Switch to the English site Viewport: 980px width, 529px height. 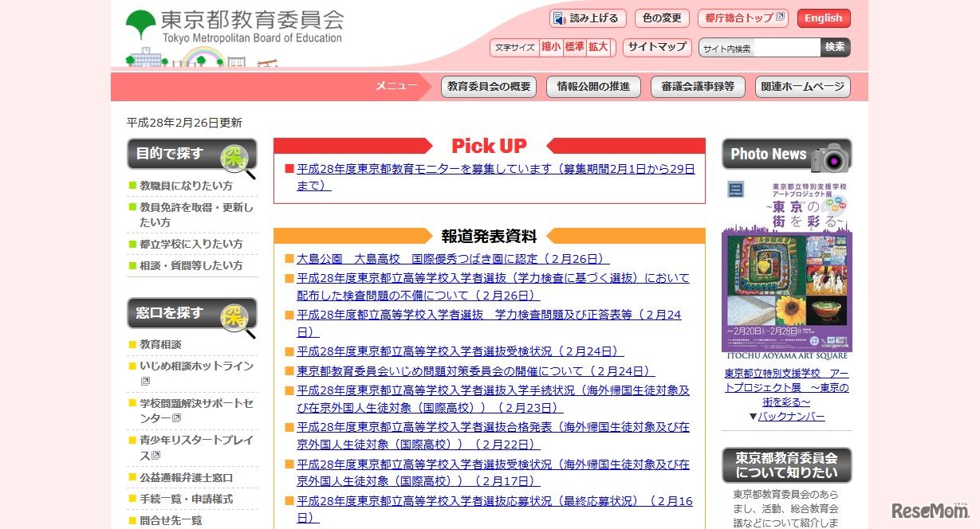(x=824, y=18)
